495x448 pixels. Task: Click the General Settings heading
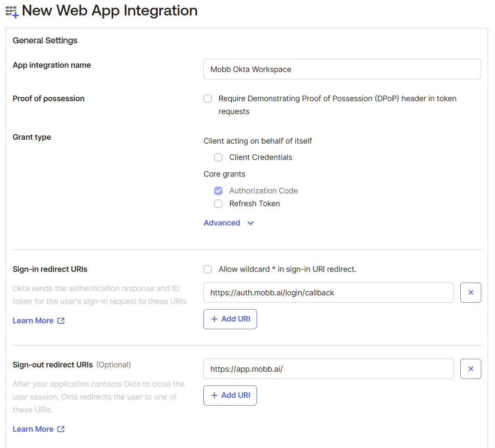tap(45, 40)
